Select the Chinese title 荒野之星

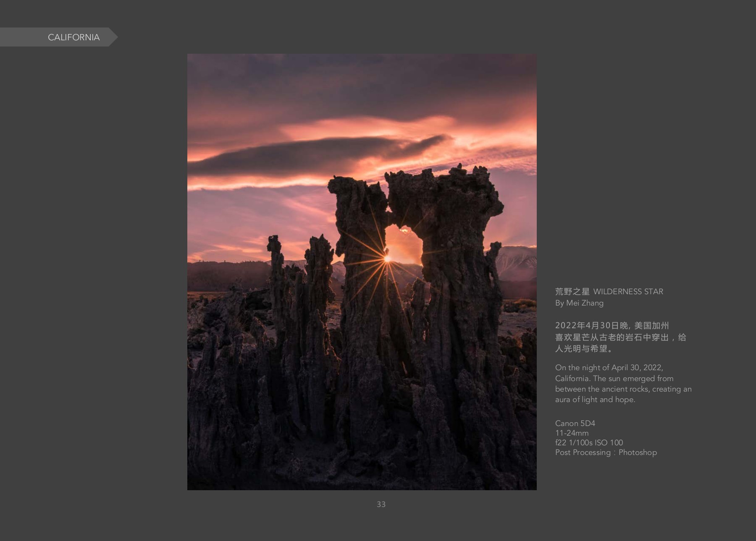point(572,292)
